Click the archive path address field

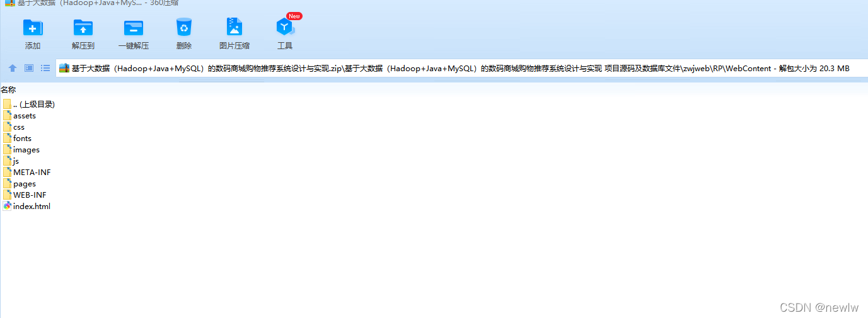point(461,68)
